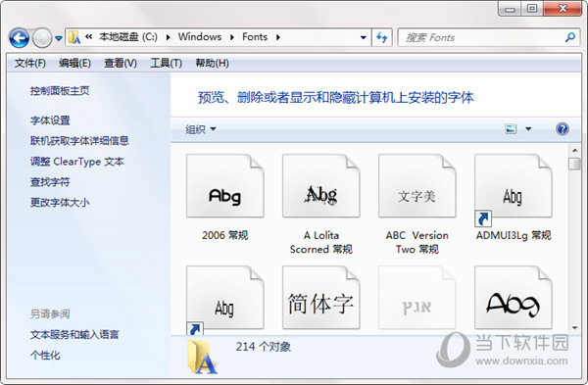Screen dimensions: 588x385
Task: Refresh the Fonts folder view
Action: tap(382, 37)
